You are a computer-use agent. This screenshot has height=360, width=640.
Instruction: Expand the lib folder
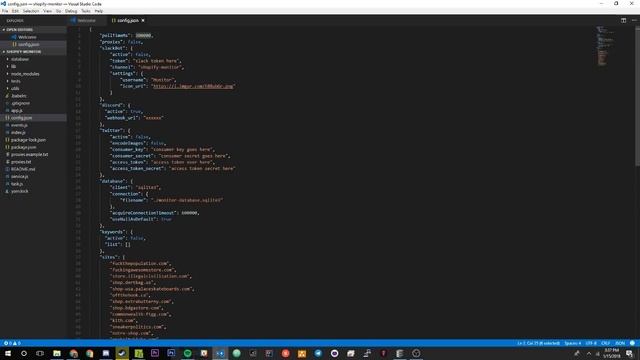pyautogui.click(x=33, y=67)
